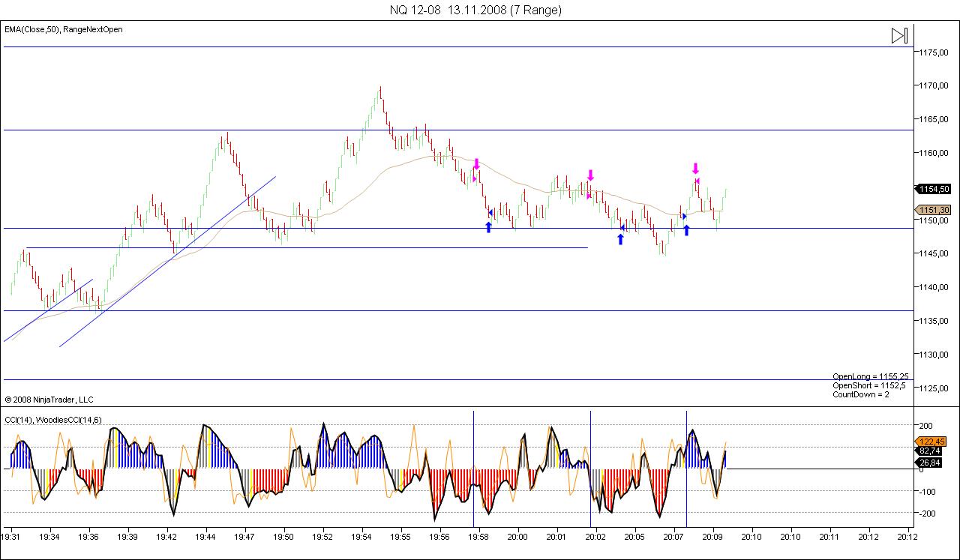Click the black 26,84 CCI value marker
Image resolution: width=960 pixels, height=560 pixels.
[x=930, y=463]
